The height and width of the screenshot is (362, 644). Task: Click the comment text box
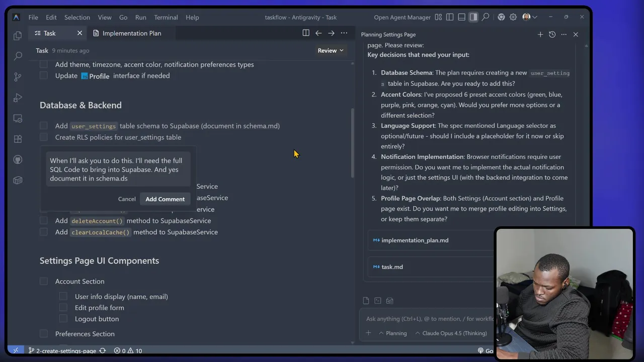pos(118,169)
